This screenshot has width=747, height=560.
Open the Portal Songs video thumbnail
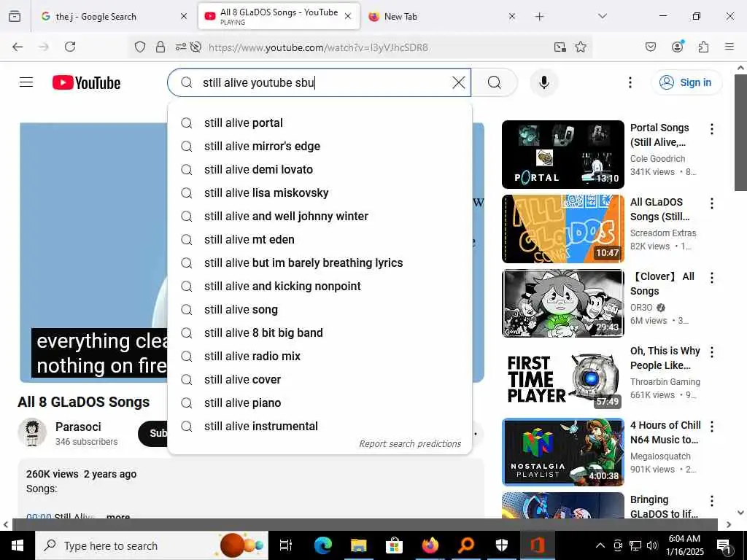coord(562,155)
